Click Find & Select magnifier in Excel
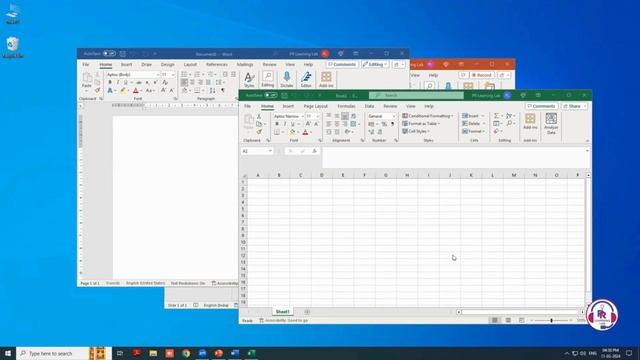Screen dimensions: 640x360 click(x=509, y=124)
